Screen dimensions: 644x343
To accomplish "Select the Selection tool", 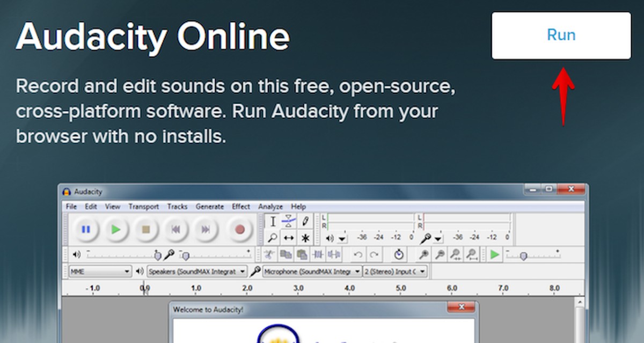I will [274, 221].
